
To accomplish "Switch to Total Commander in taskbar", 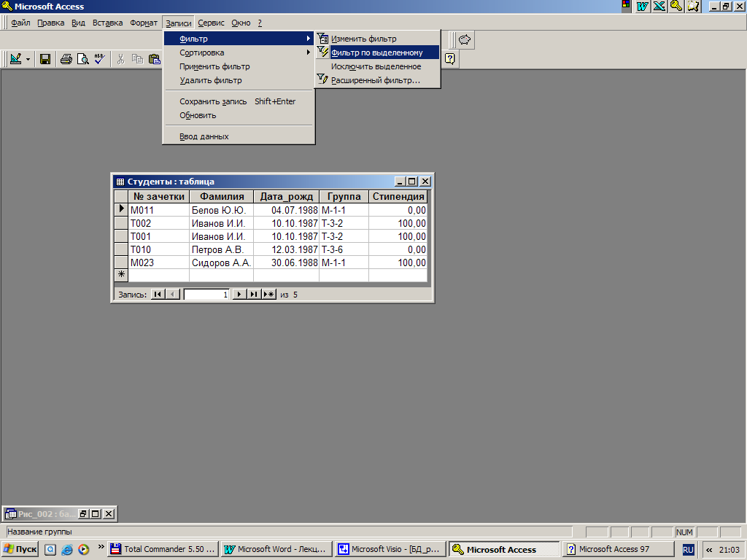I will 163,549.
